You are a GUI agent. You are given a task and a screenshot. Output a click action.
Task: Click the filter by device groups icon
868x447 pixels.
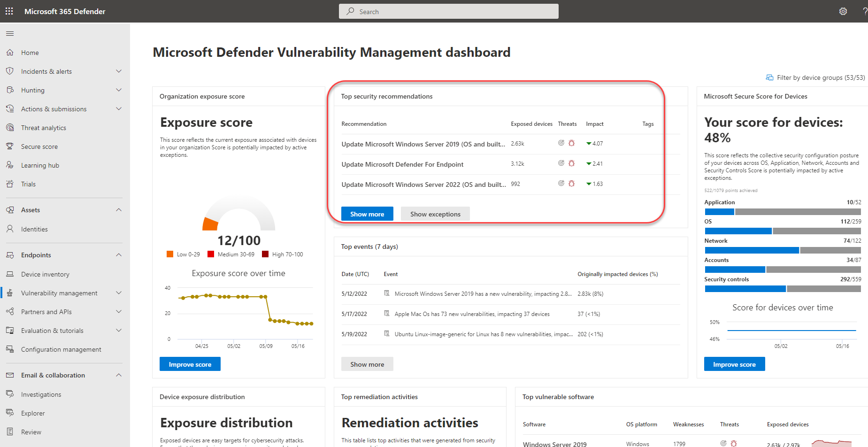[769, 77]
